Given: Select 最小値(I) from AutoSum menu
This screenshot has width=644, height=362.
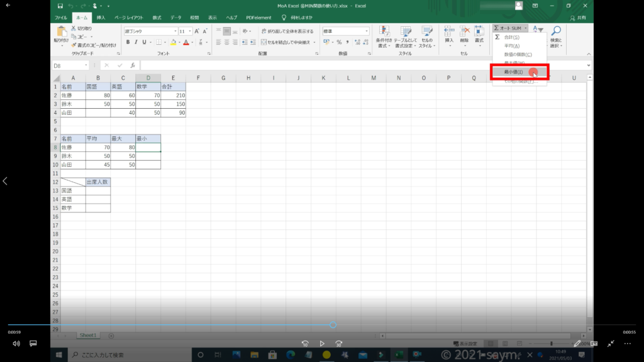Looking at the screenshot, I should (514, 72).
